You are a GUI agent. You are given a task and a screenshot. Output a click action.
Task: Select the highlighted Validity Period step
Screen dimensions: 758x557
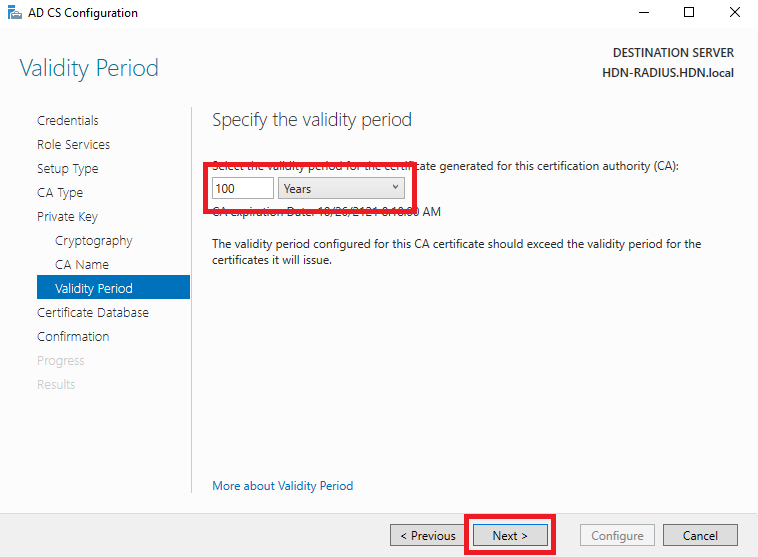pos(113,287)
